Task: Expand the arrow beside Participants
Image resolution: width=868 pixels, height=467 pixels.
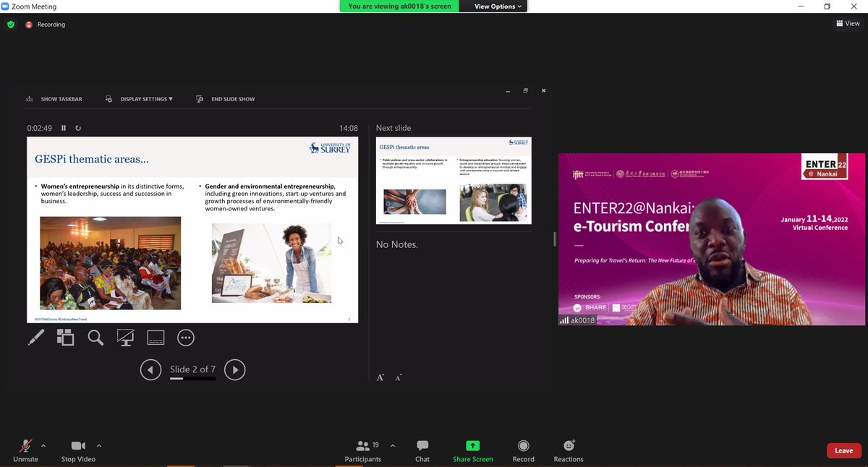Action: click(393, 445)
